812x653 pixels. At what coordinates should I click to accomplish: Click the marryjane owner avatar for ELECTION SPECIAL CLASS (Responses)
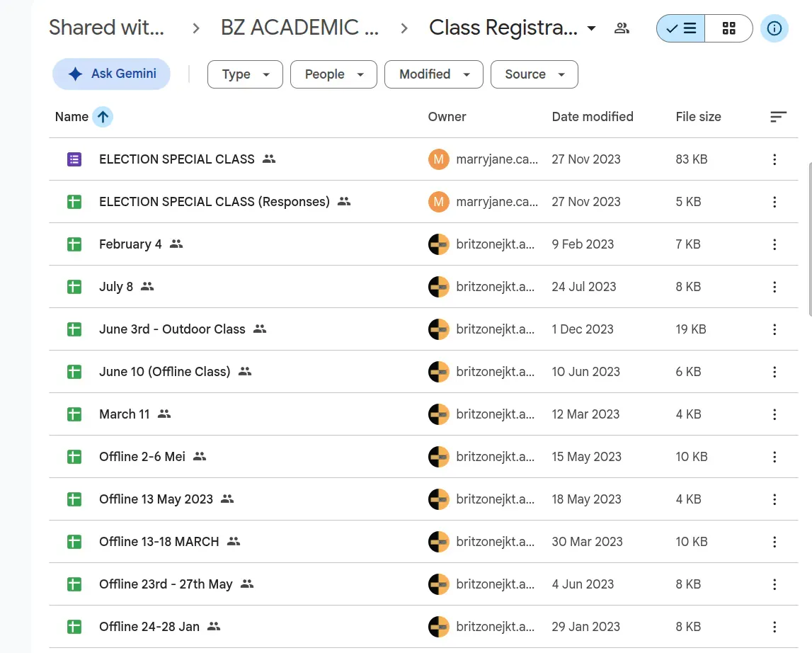pyautogui.click(x=439, y=202)
